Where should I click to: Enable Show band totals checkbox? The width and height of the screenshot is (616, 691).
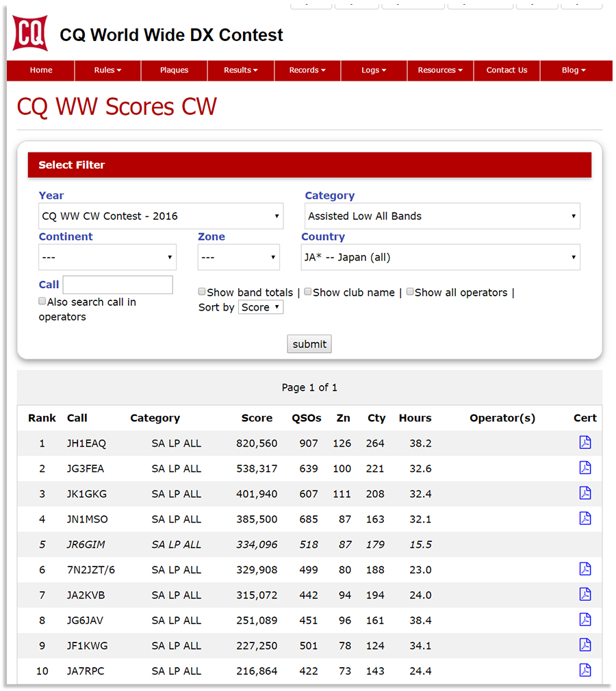202,291
